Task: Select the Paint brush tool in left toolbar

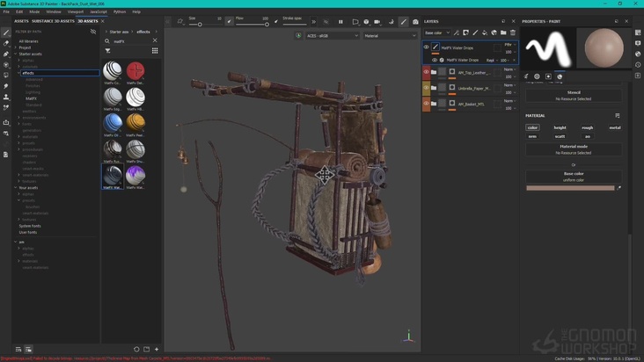Action: (6, 33)
